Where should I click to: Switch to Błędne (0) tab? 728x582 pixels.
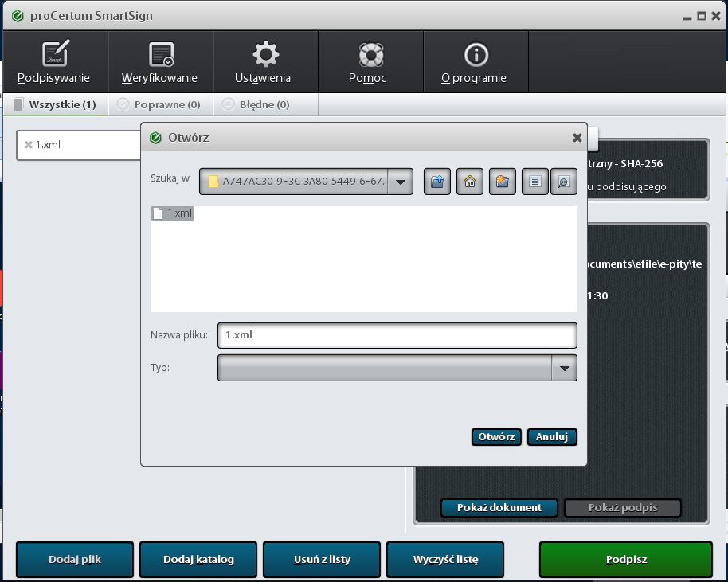pos(256,104)
